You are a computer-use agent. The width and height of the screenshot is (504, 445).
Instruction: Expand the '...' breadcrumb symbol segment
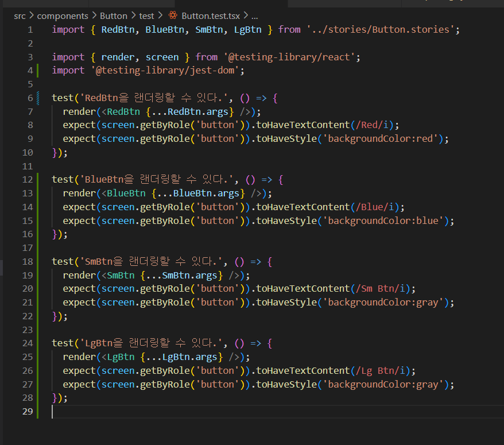[x=254, y=16]
